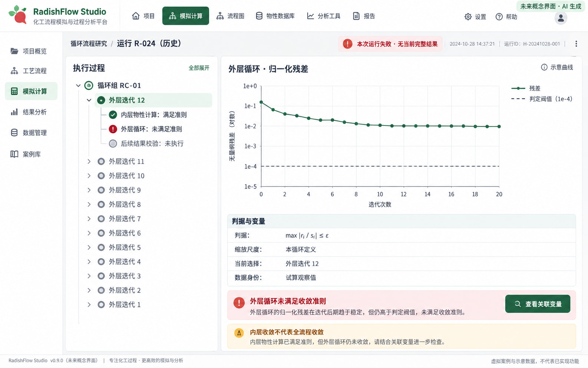Open the 分析工具 top menu

(324, 16)
